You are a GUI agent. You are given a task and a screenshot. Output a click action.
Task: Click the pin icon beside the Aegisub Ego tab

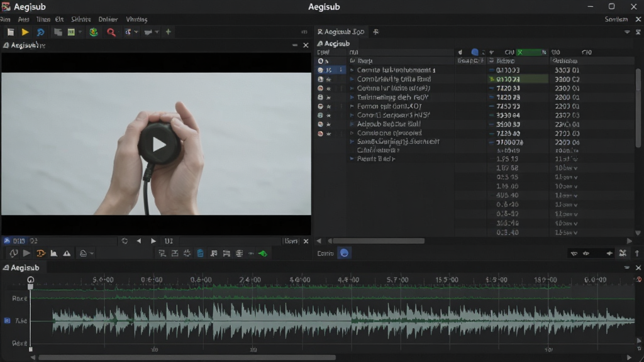pos(376,31)
